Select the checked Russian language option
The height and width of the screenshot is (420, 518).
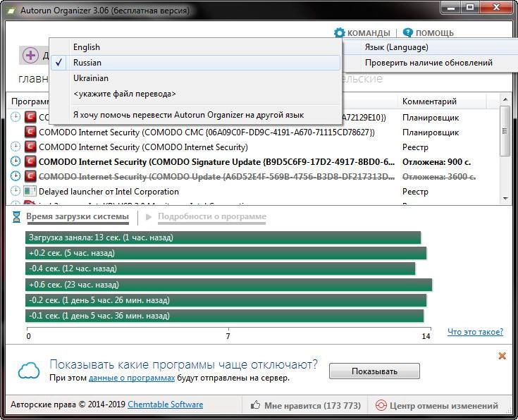click(x=196, y=63)
